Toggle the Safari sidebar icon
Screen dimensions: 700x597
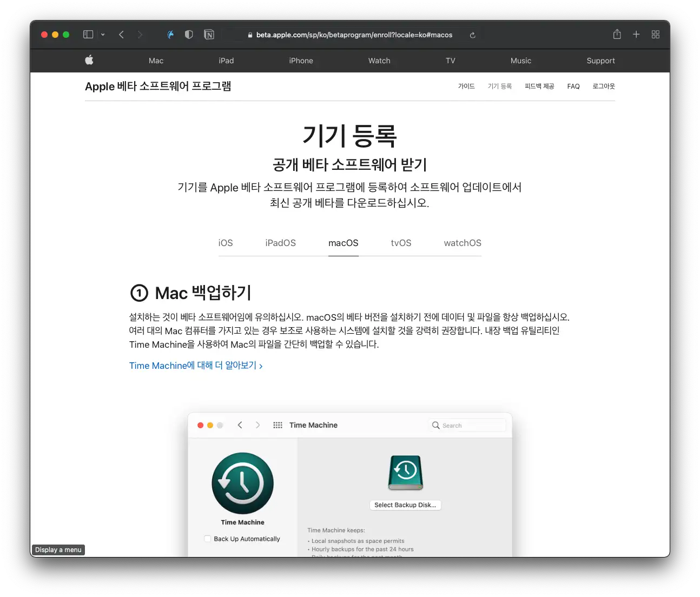(88, 35)
